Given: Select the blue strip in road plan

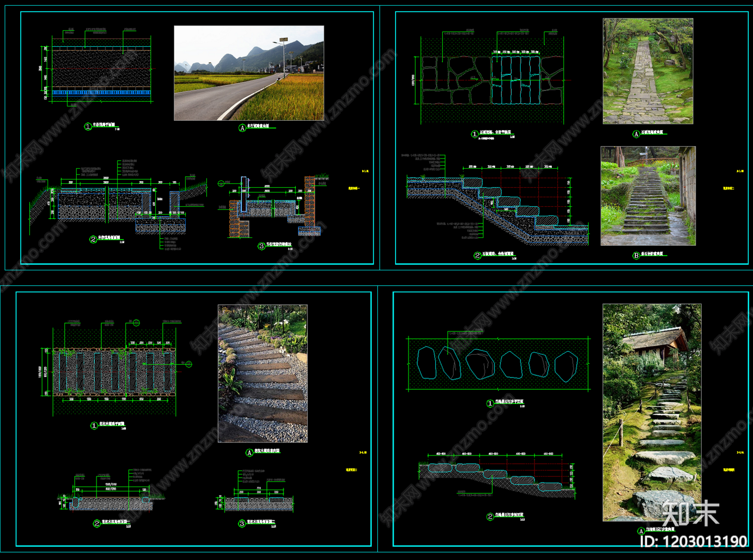Looking at the screenshot, I should pos(101,92).
